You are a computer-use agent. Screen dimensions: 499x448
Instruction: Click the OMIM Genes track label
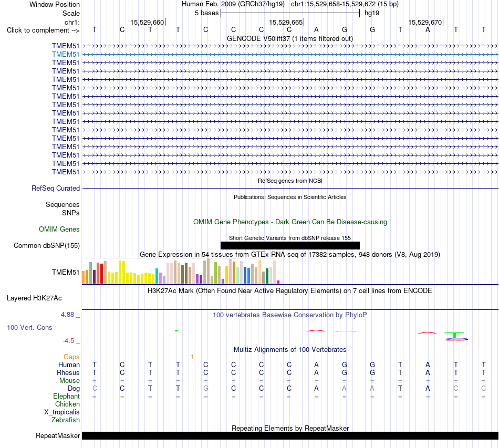59,229
